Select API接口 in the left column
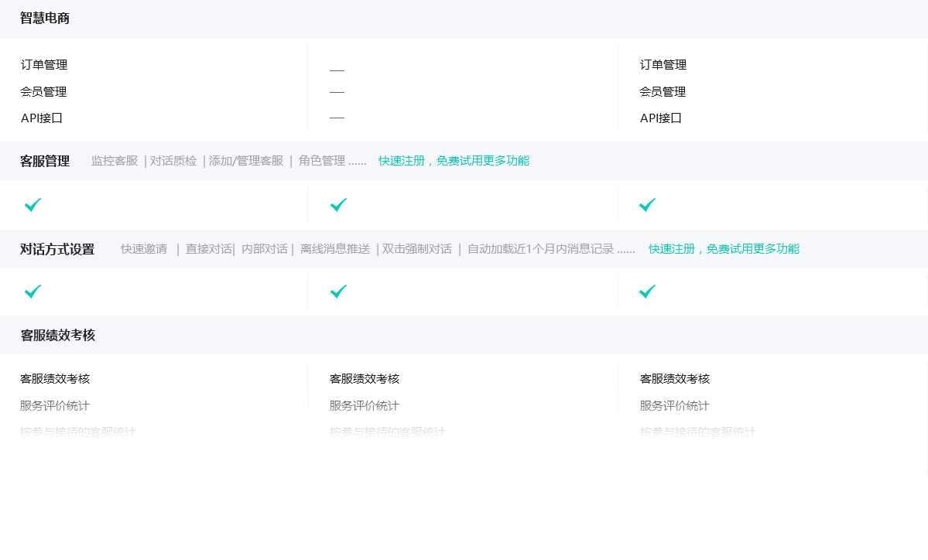Image resolution: width=928 pixels, height=560 pixels. tap(42, 118)
